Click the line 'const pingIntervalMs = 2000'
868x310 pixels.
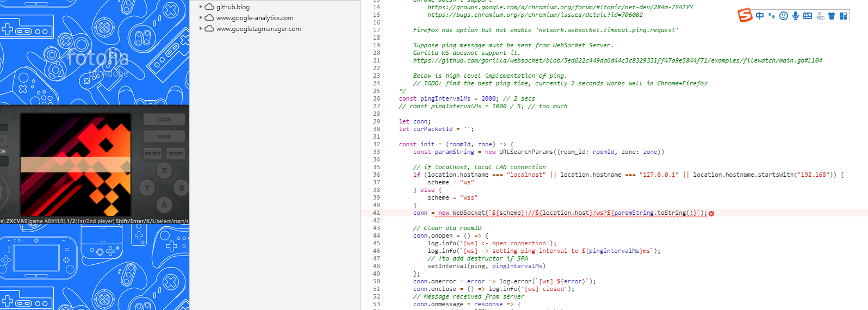pos(467,98)
